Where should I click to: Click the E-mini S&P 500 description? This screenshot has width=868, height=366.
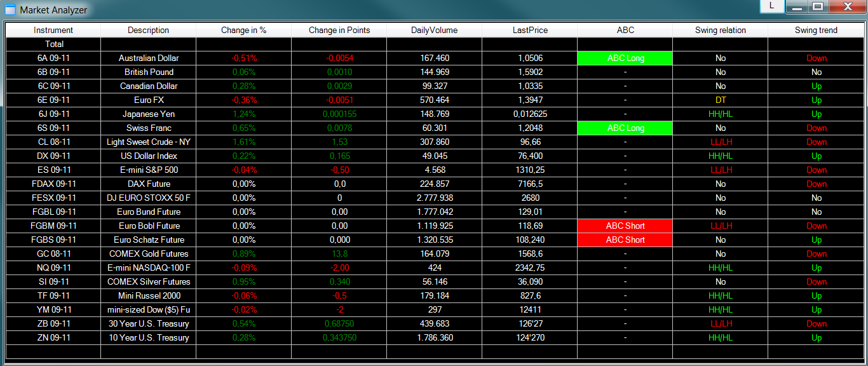click(149, 170)
